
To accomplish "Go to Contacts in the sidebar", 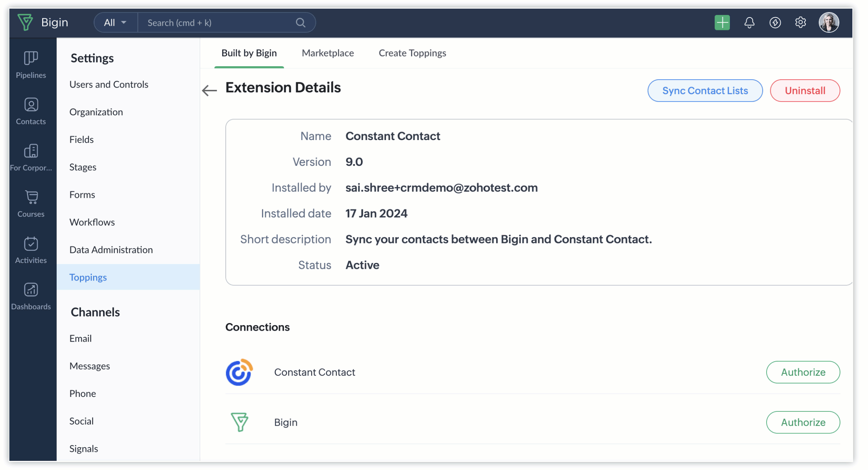I will [x=31, y=111].
